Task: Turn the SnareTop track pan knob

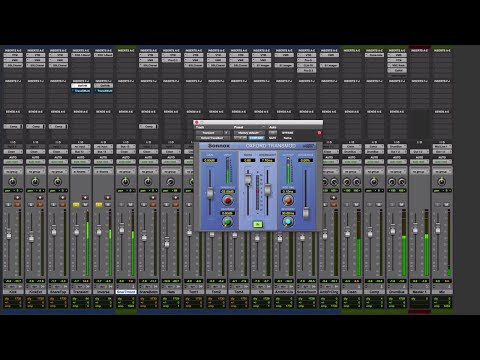Action: (58, 182)
